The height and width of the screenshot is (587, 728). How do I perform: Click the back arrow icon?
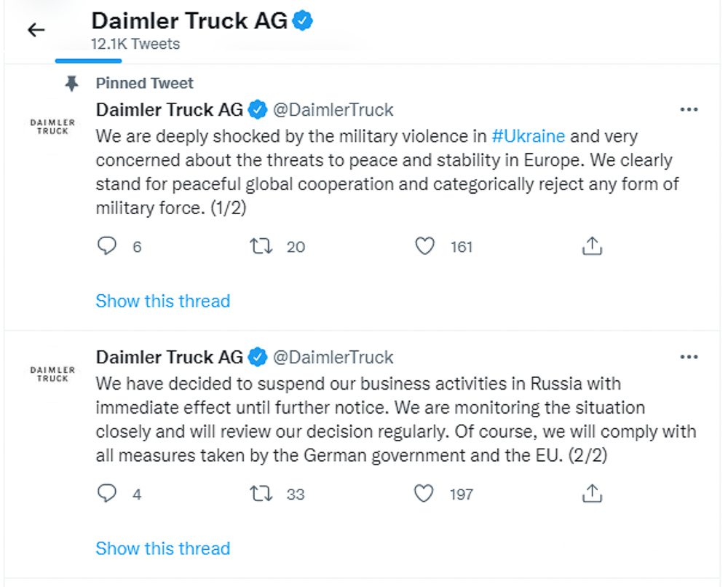pyautogui.click(x=36, y=30)
